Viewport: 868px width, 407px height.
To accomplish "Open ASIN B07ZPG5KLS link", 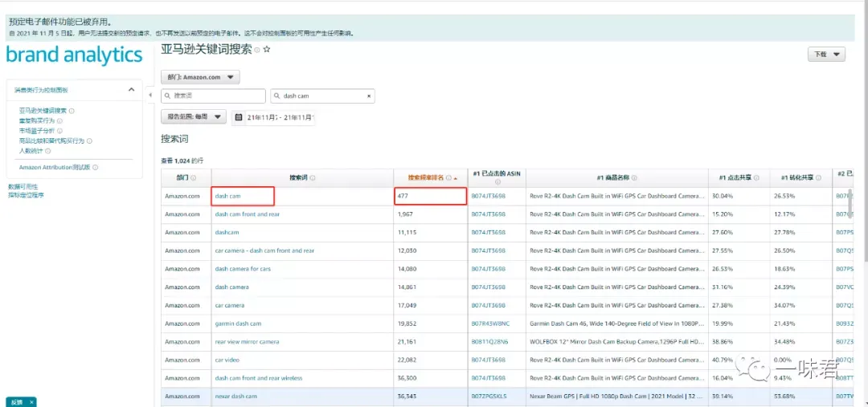I will pyautogui.click(x=489, y=397).
